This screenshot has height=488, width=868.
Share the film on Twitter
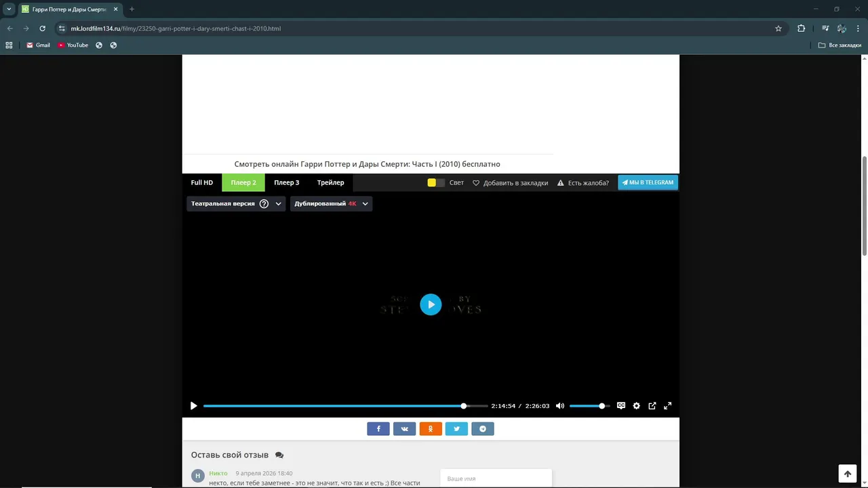[x=456, y=428]
